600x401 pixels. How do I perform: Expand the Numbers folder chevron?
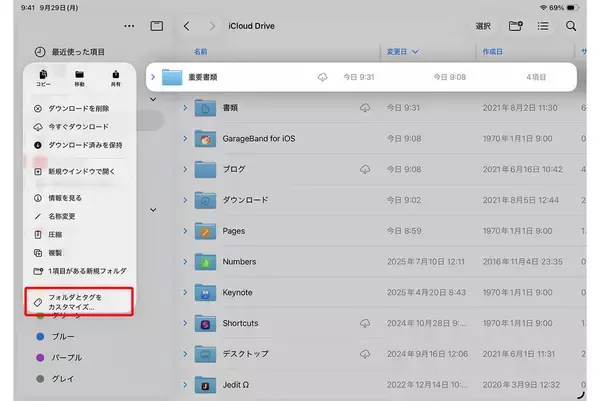tap(185, 262)
